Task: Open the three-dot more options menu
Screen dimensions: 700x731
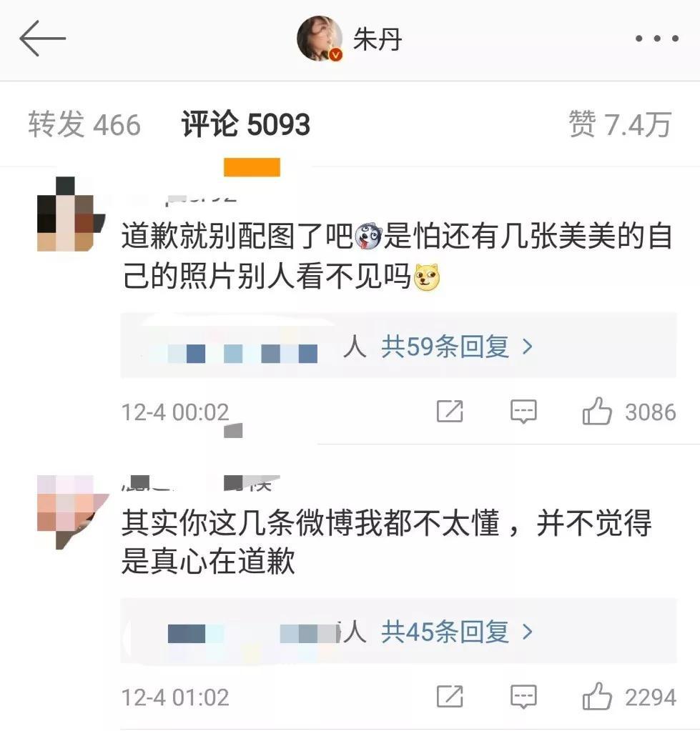Action: tap(656, 39)
